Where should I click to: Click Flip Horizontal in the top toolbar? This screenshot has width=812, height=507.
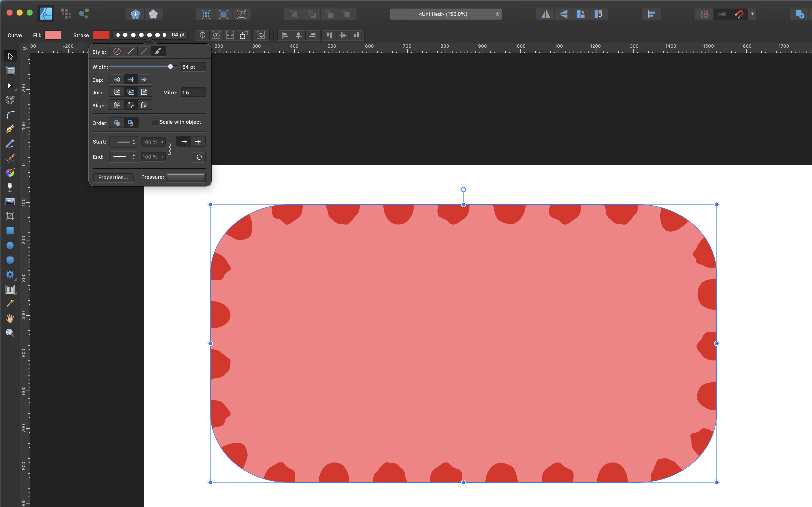click(546, 14)
